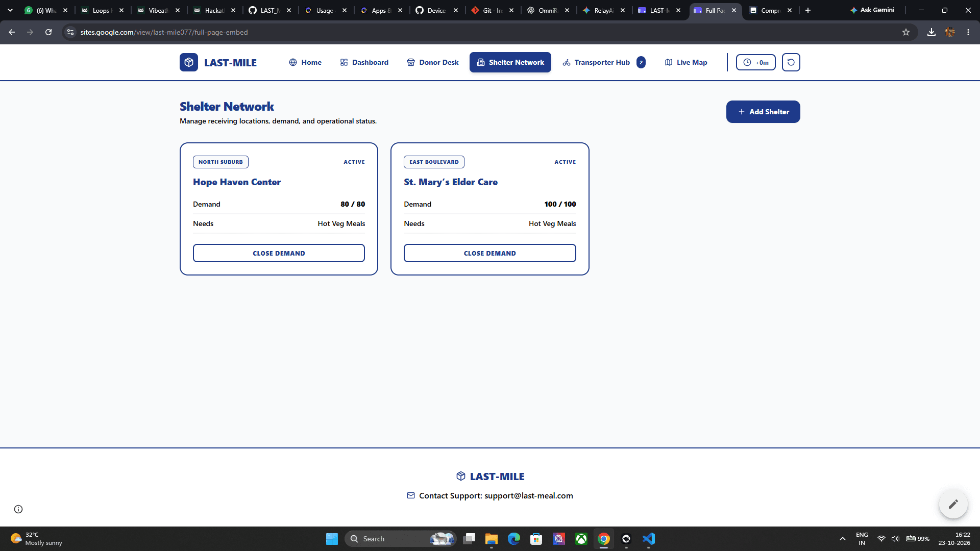Click the St. Mary's Elder Care title
The height and width of the screenshot is (551, 980).
(451, 182)
